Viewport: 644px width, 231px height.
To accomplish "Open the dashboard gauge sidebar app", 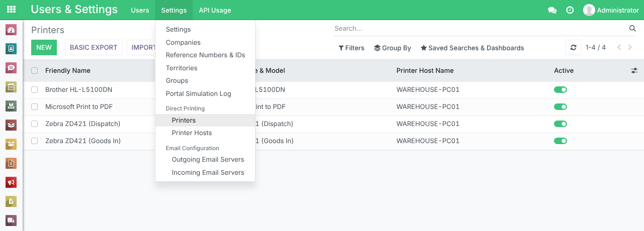I will point(11,30).
